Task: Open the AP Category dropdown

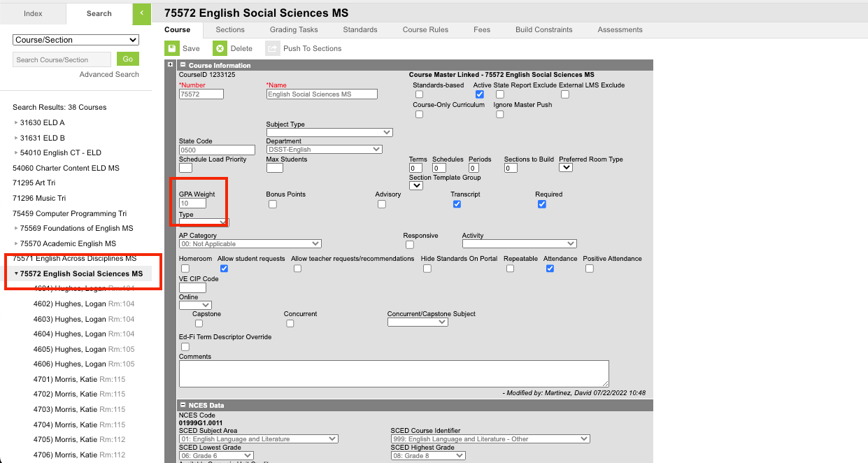Action: (250, 243)
